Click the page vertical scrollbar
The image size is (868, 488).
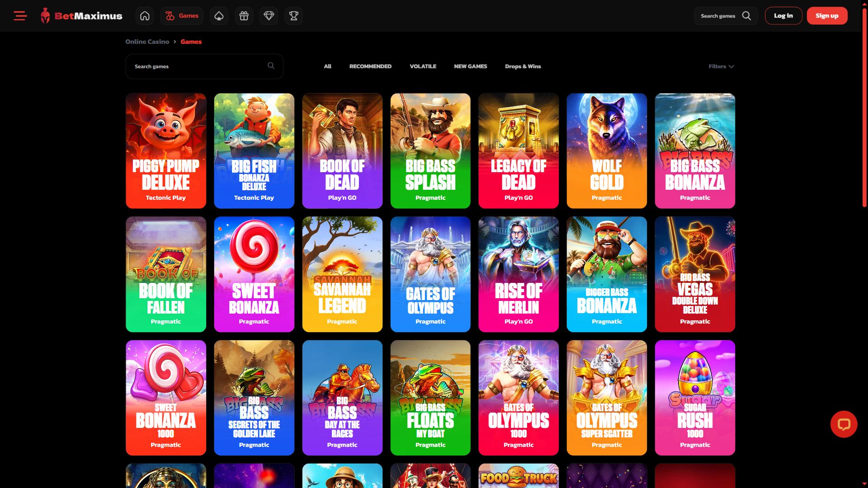864,108
